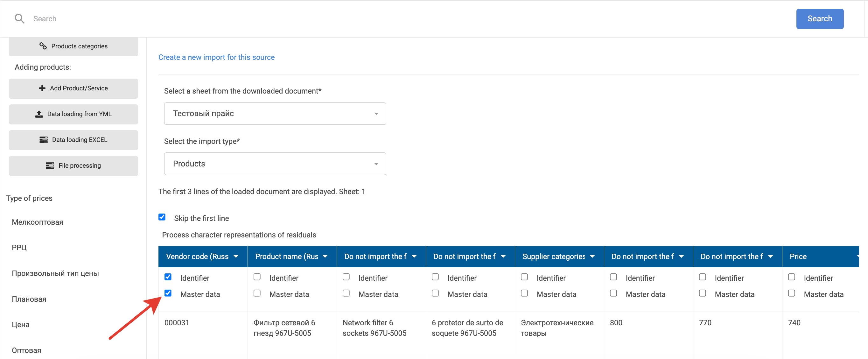Viewport: 868px width, 359px height.
Task: Click the magnifying glass search icon
Action: click(19, 19)
